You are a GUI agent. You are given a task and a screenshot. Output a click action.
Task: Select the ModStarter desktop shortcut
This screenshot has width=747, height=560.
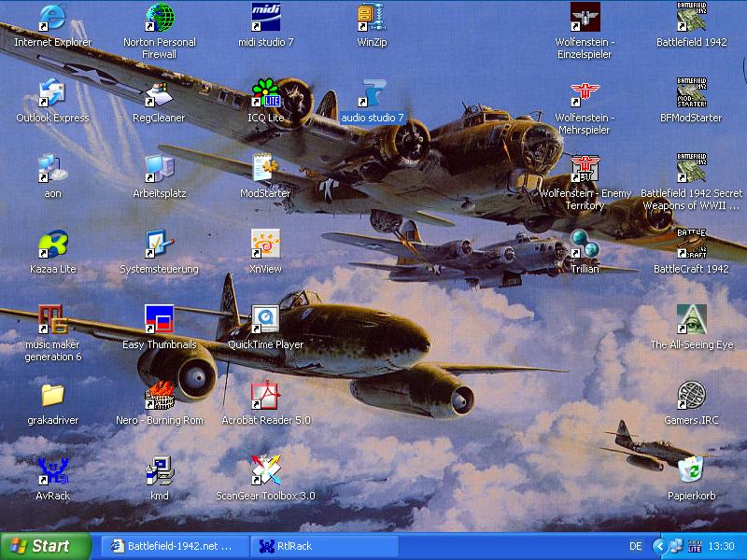pos(266,169)
